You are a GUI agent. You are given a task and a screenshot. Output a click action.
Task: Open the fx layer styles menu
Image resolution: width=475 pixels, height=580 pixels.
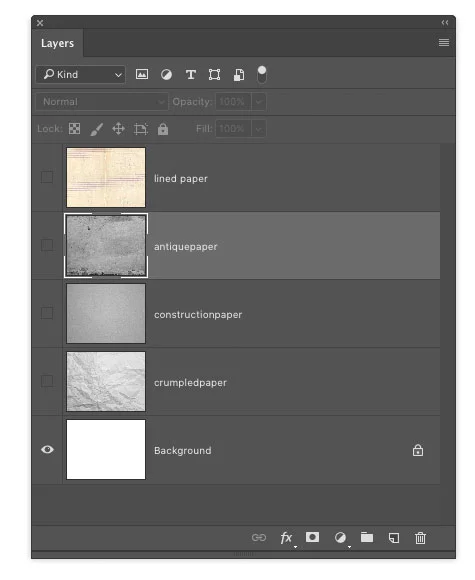[x=287, y=537]
